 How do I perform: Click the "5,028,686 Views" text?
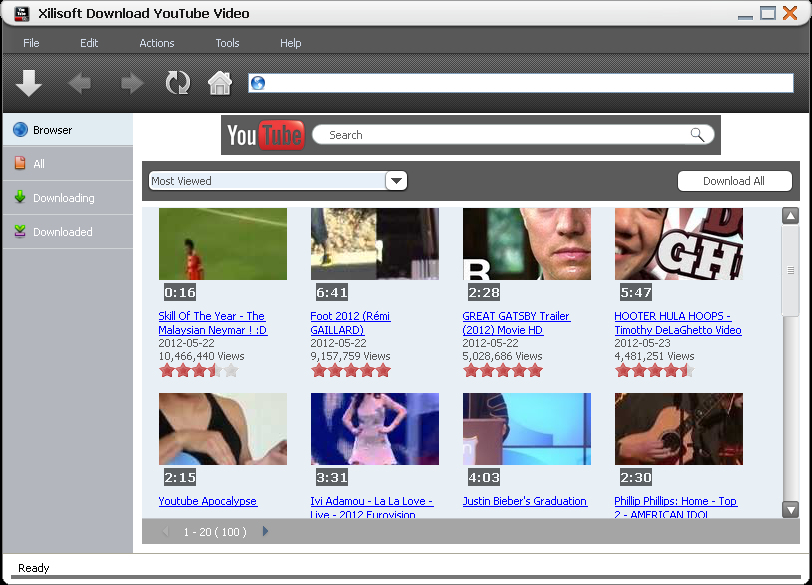502,356
